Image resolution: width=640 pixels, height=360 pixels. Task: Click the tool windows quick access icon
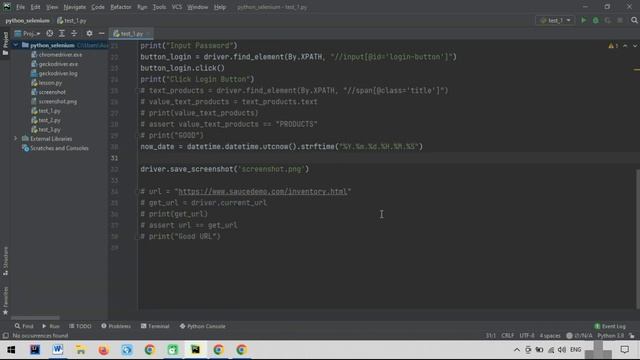pos(5,336)
